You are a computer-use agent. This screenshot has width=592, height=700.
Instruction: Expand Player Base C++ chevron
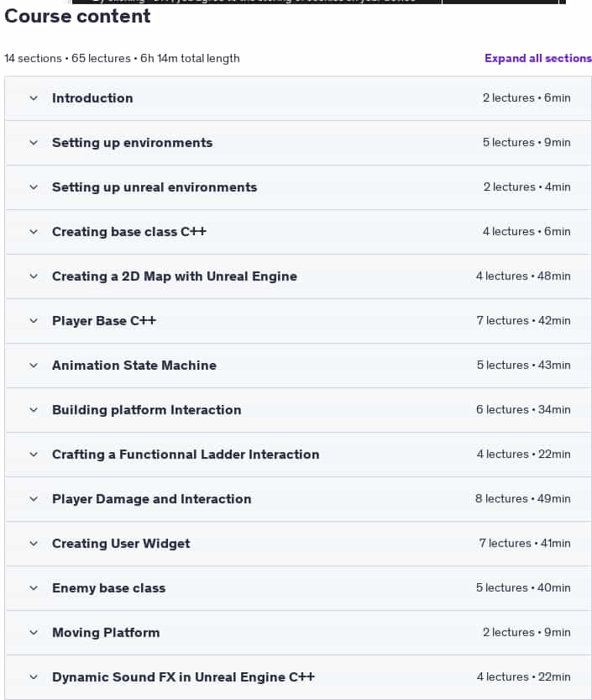click(x=34, y=320)
